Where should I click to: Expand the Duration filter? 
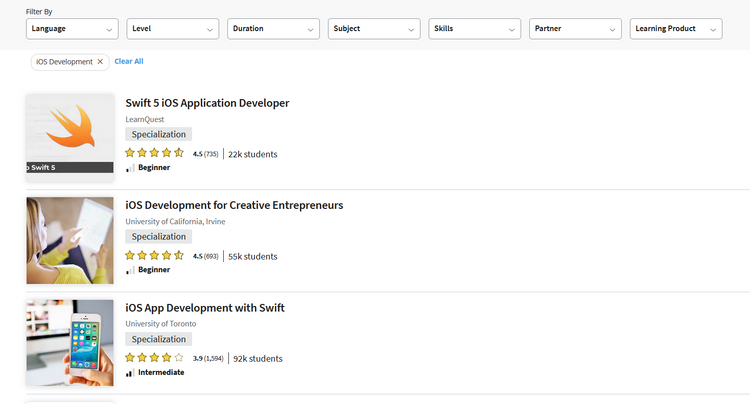tap(273, 29)
